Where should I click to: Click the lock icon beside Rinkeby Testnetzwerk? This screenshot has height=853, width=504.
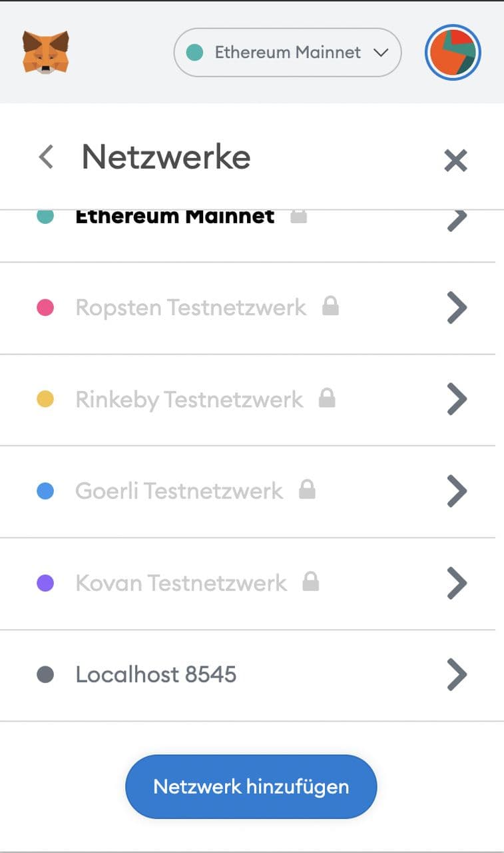pos(327,399)
